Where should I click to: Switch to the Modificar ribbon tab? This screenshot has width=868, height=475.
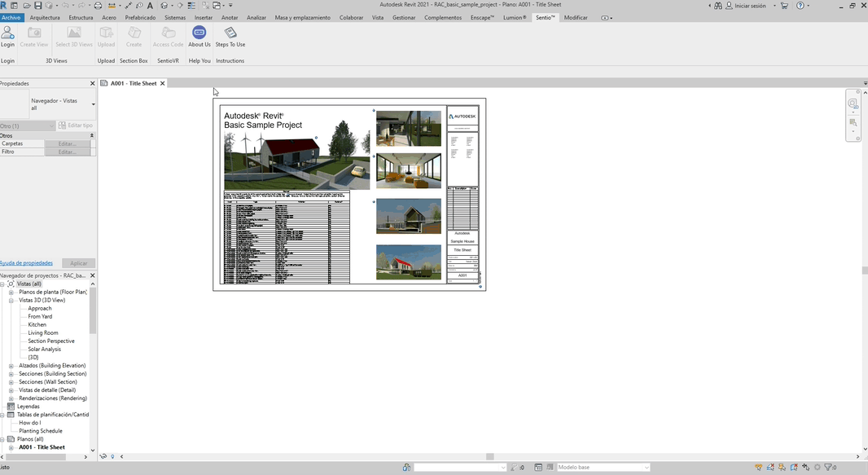click(x=576, y=18)
